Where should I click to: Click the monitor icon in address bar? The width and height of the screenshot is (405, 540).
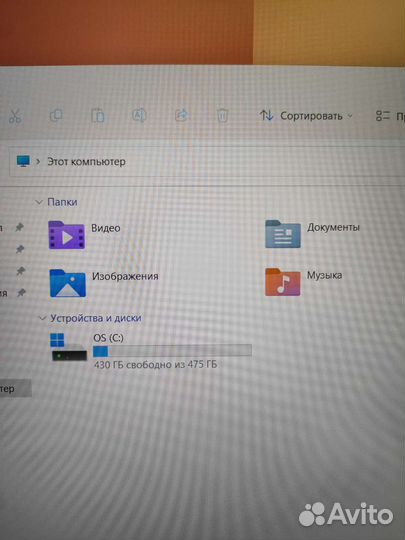[x=23, y=161]
